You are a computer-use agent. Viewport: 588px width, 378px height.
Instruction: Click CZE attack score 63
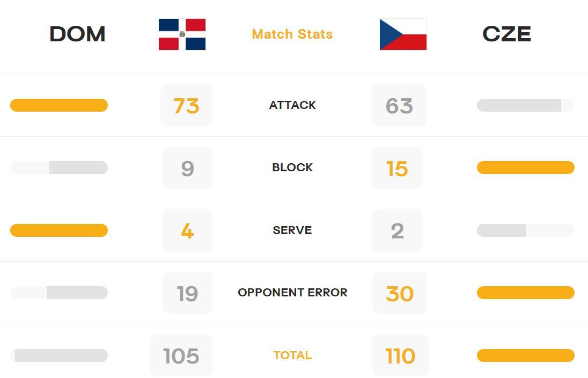click(399, 105)
